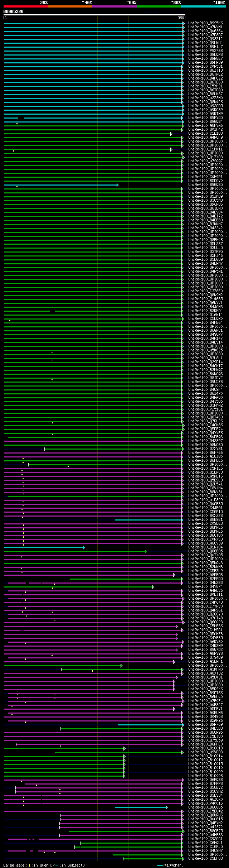The image size is (229, 868).
Task: Select the UniRef100_C5PIL6 label
Action: point(205,468)
